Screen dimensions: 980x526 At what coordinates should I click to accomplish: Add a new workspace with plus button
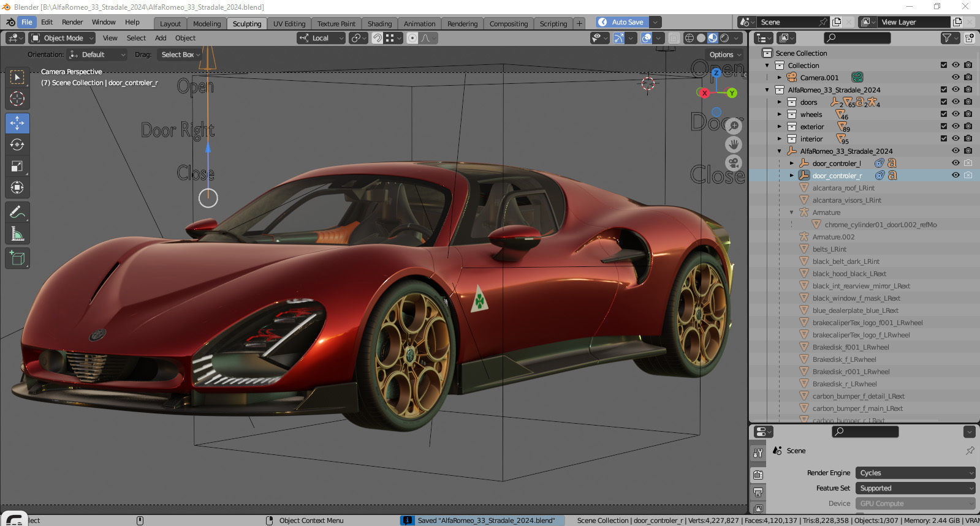pyautogui.click(x=579, y=23)
